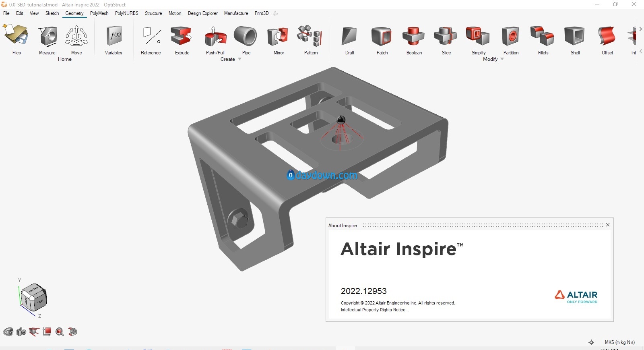Switch to the Sketch ribbon tab
This screenshot has height=350, width=644.
point(52,13)
